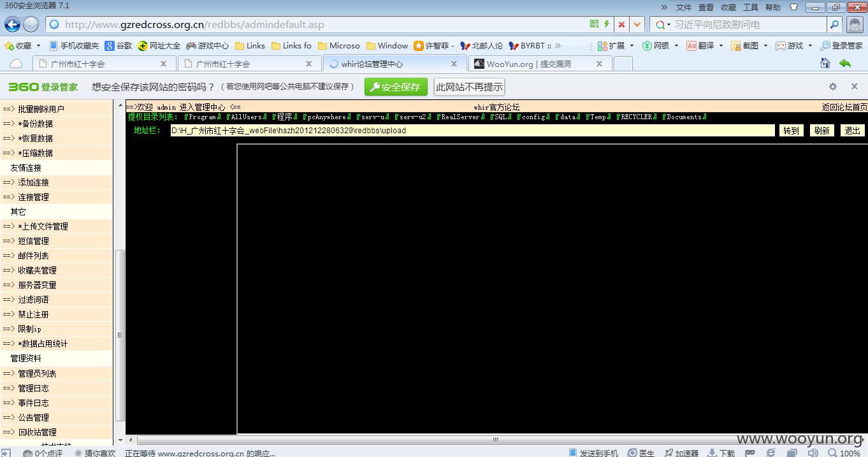This screenshot has width=868, height=457.
Task: Open search engine selector dropdown
Action: 662,25
